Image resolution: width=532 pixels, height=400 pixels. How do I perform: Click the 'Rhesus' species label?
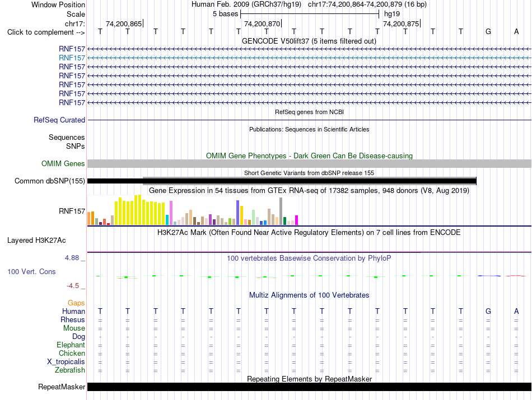coord(73,319)
